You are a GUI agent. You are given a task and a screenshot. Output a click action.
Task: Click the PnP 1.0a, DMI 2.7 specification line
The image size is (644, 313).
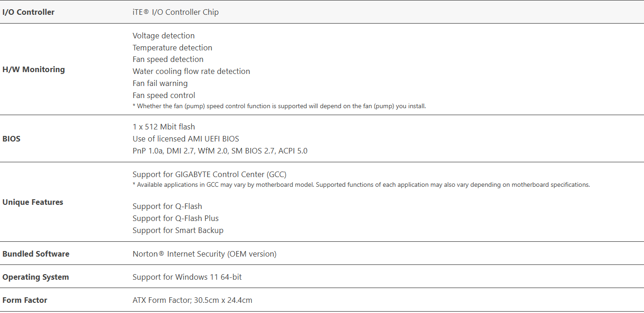coord(220,151)
